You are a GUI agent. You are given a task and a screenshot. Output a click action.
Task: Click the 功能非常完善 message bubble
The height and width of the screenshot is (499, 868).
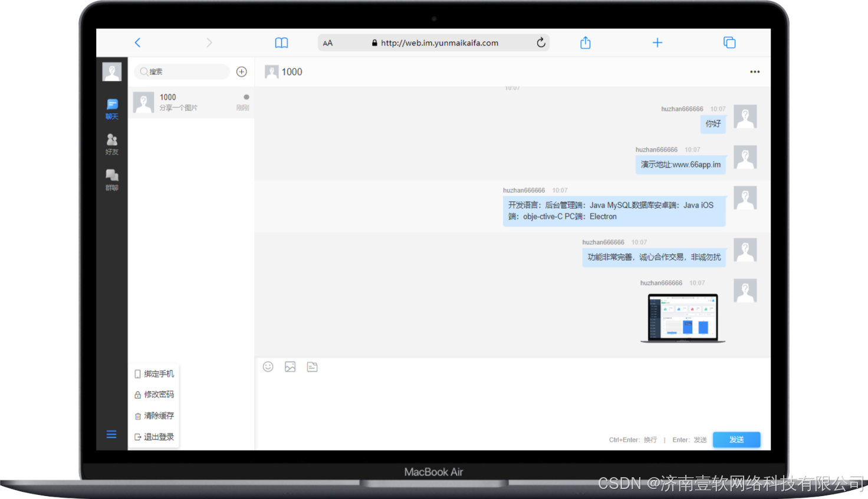point(654,257)
